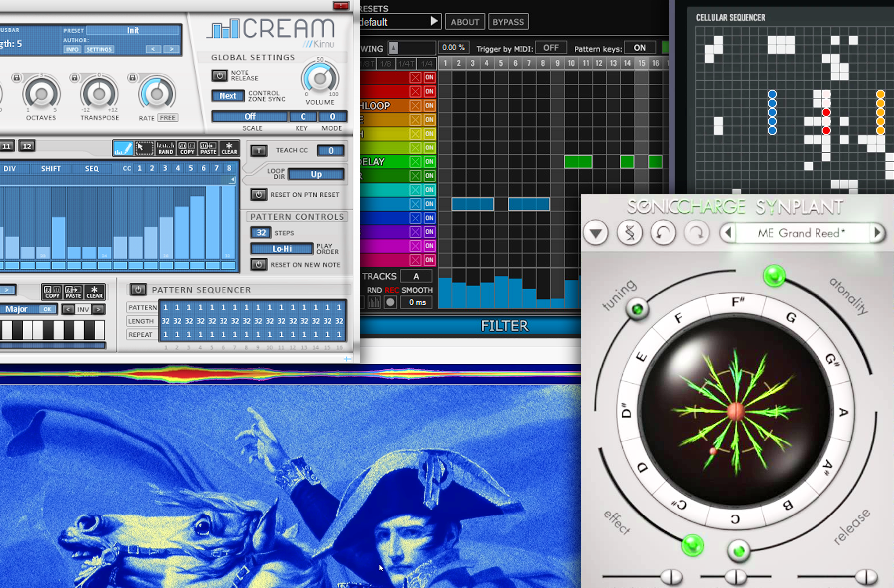This screenshot has width=894, height=588.
Task: Click the Cream VOLUME knob
Action: click(320, 78)
